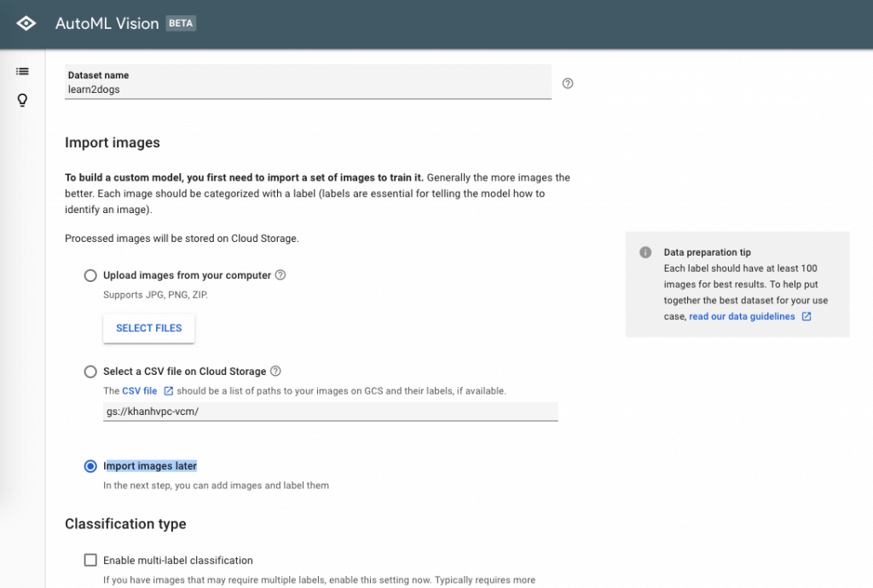Open the datasets list sidebar icon
The image size is (873, 588).
pos(23,72)
